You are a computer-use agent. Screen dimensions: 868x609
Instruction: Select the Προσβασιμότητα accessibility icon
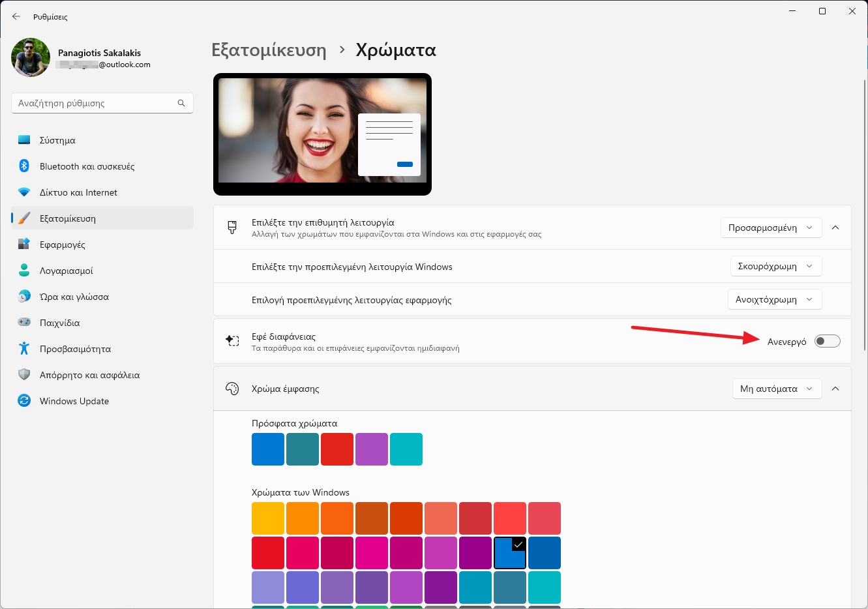click(24, 349)
